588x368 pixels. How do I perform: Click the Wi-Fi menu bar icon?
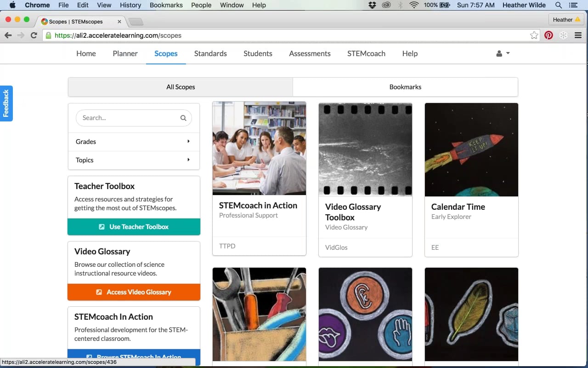coord(414,5)
